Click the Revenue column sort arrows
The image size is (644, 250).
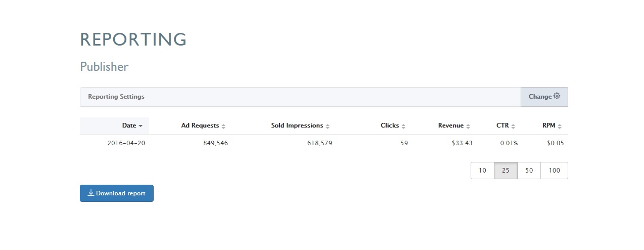[x=468, y=126]
